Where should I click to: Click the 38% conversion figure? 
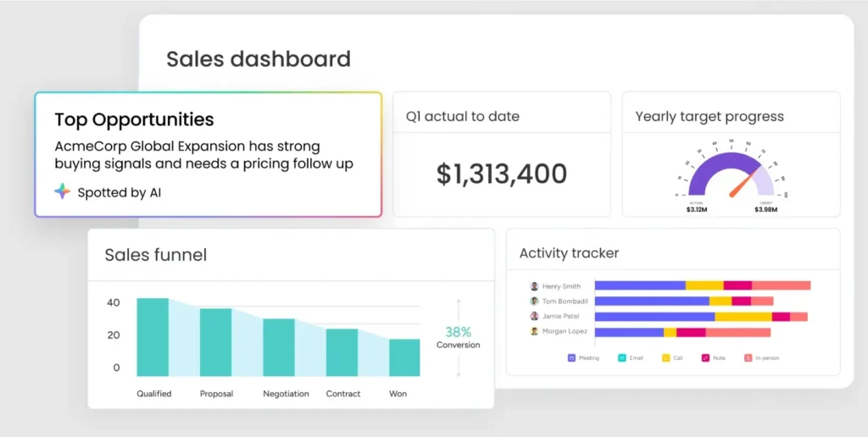(459, 332)
